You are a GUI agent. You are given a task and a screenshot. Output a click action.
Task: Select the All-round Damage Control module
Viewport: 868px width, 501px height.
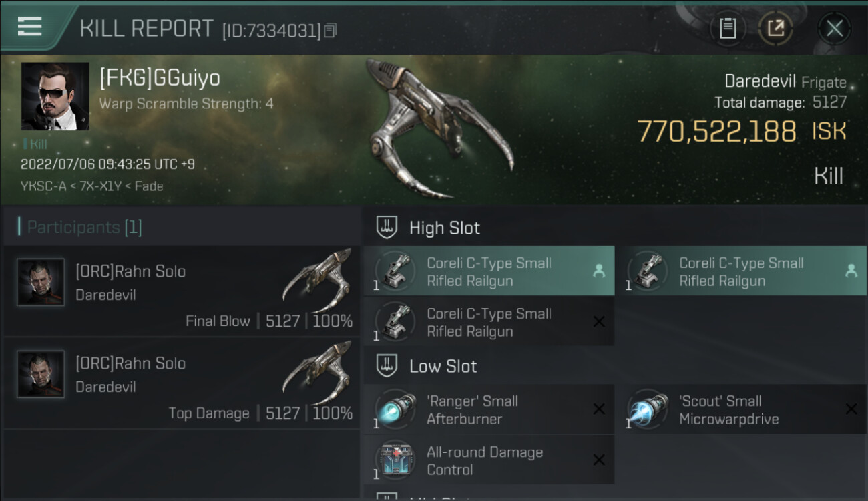tap(489, 460)
